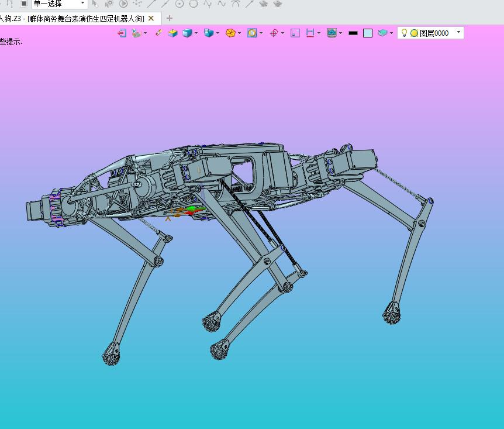Expand arrow beside shaded-surface display icon

point(145,33)
